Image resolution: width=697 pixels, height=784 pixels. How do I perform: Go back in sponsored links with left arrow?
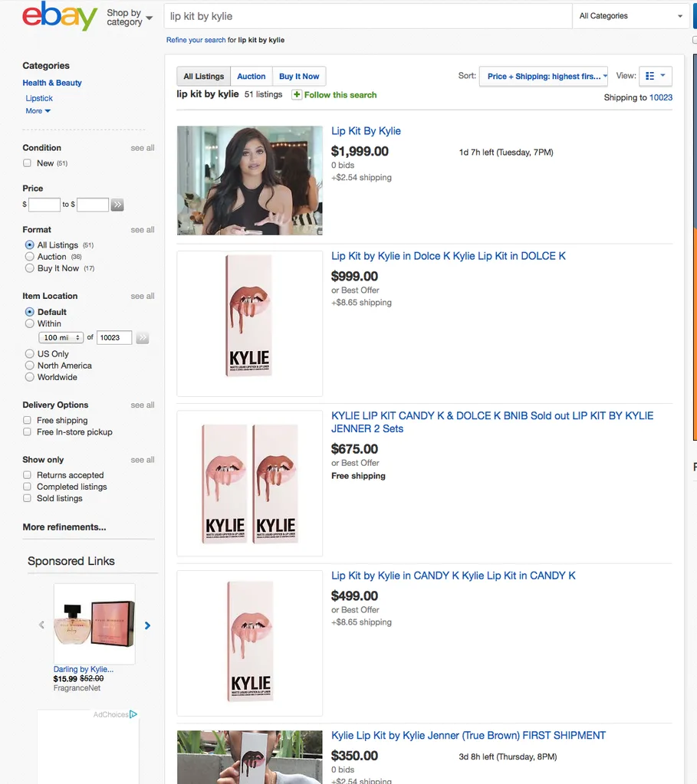point(42,625)
